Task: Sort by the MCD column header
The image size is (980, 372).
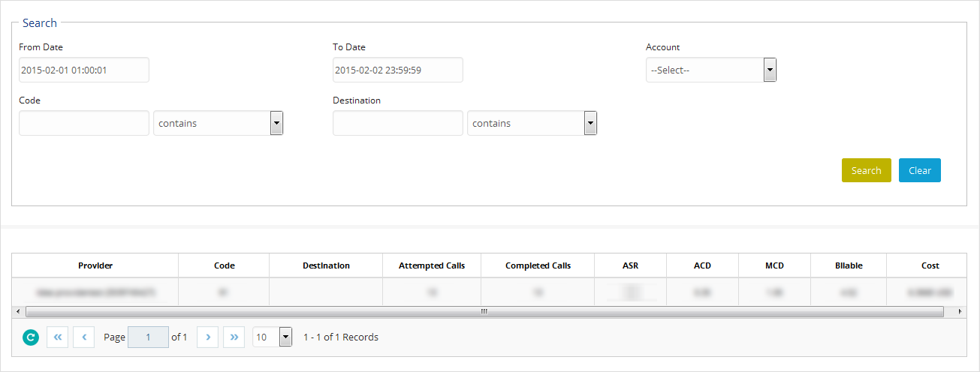Action: tap(774, 265)
